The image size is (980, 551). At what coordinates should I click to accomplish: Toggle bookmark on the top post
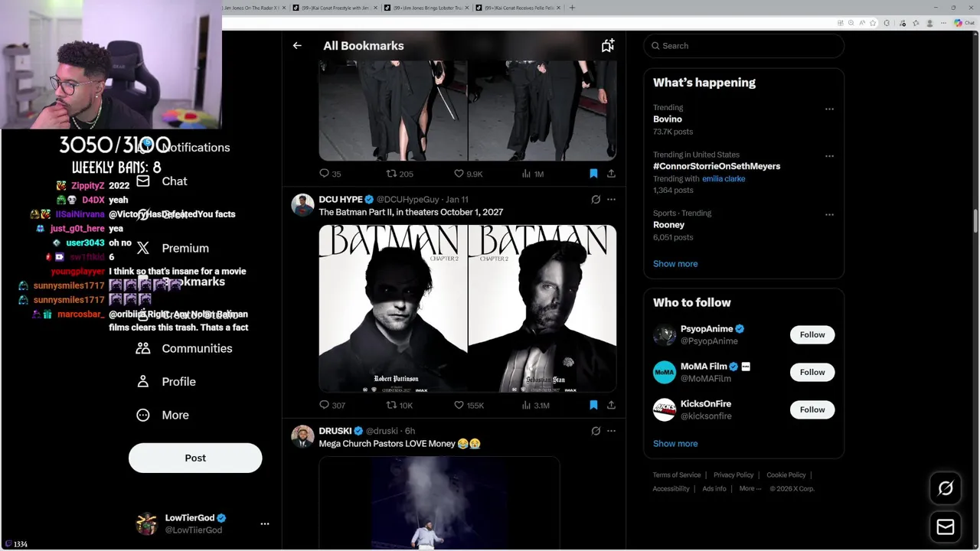pyautogui.click(x=593, y=174)
